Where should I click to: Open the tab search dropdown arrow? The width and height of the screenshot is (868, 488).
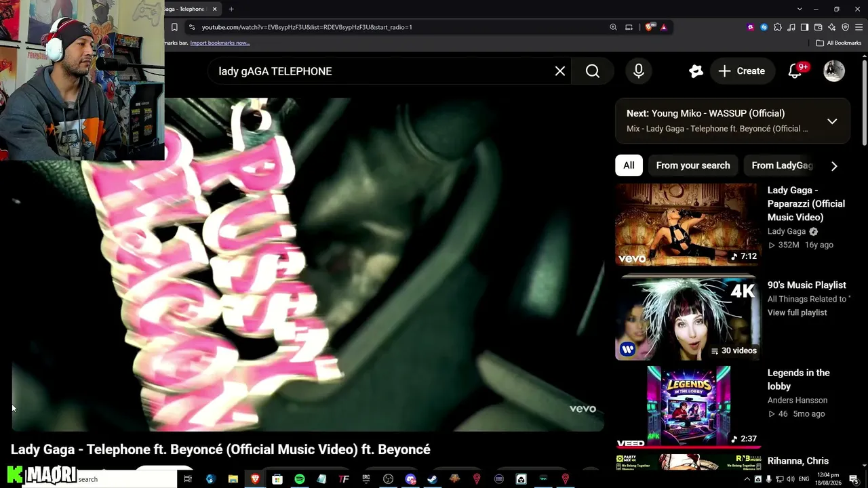[800, 9]
